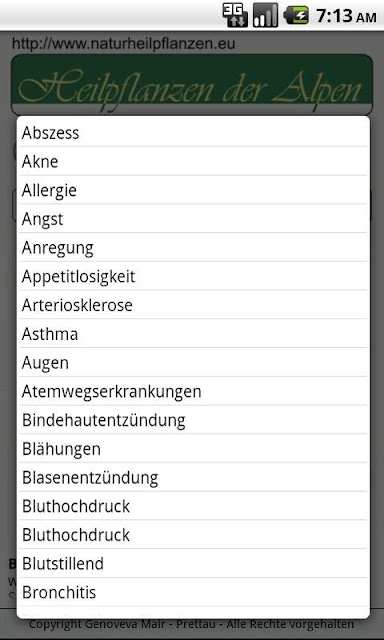Choose Asthma from the list
Screen dimensions: 384x640
[x=193, y=334]
